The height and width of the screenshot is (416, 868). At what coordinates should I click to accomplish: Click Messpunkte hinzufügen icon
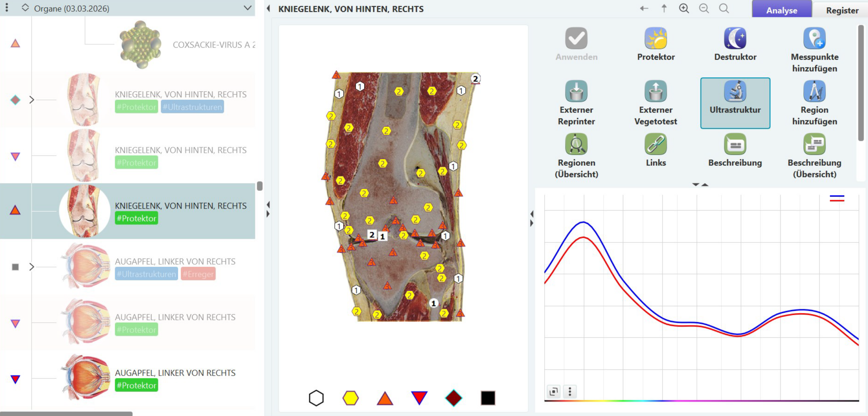(814, 39)
